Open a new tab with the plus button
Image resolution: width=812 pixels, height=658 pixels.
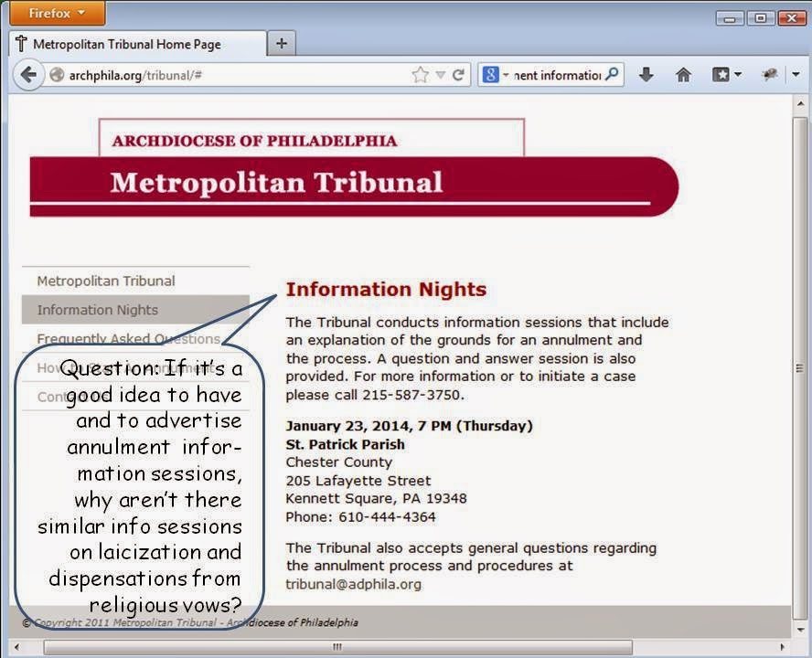click(282, 44)
